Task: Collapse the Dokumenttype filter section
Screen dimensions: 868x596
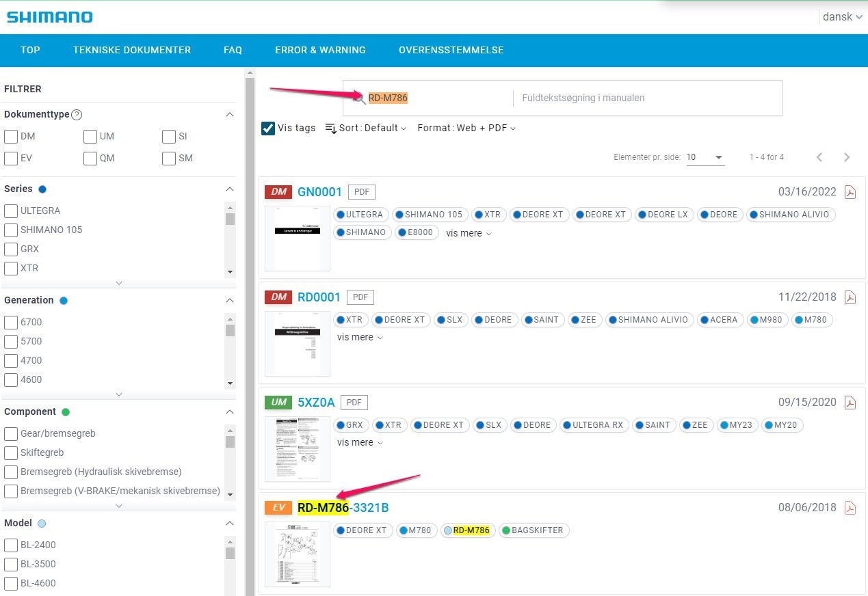Action: [x=230, y=115]
